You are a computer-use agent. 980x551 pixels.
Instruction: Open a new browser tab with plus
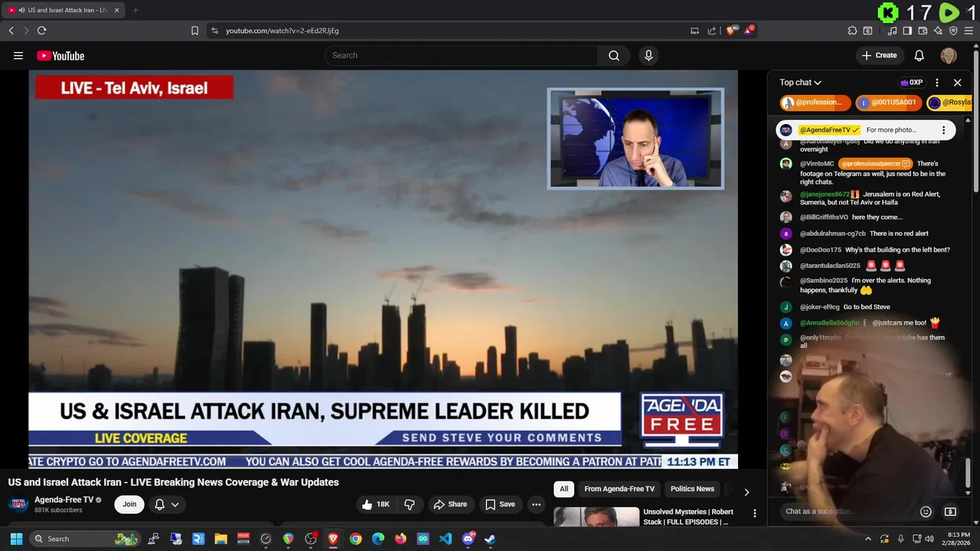pyautogui.click(x=136, y=10)
